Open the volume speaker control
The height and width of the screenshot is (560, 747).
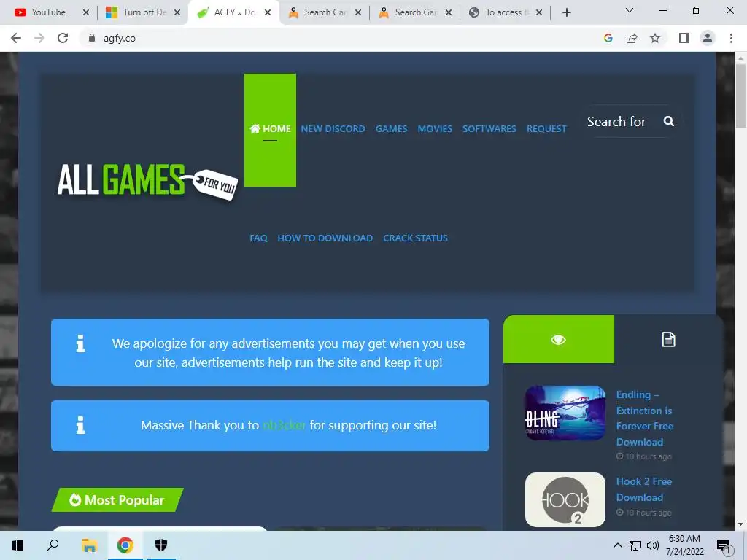coord(653,545)
